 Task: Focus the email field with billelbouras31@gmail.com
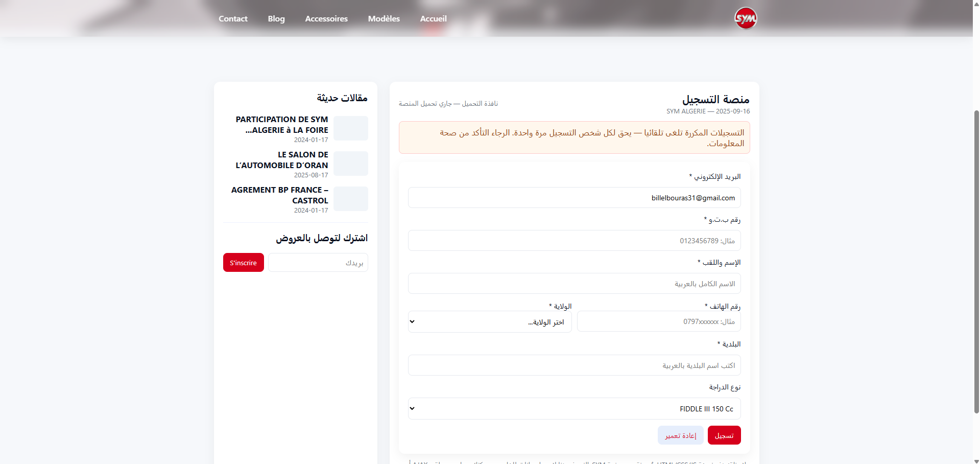click(574, 198)
